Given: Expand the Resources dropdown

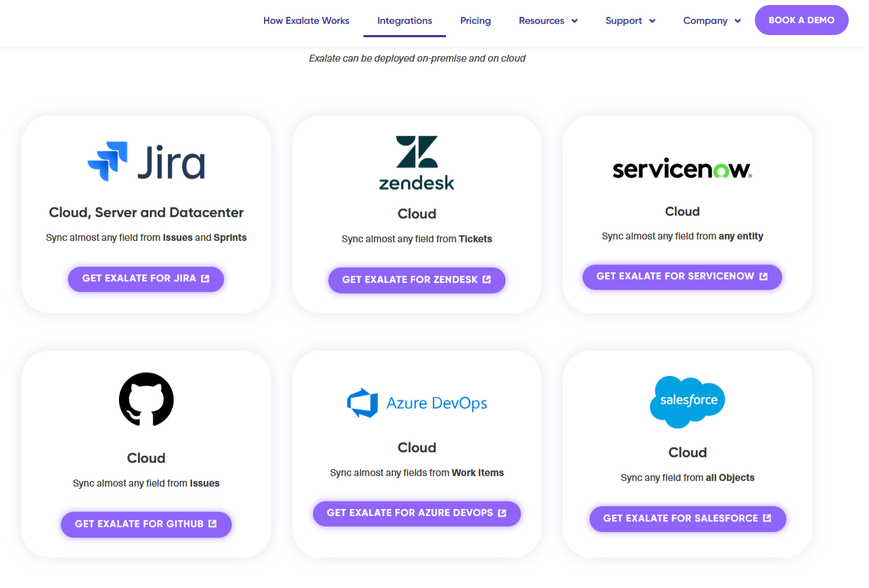Looking at the screenshot, I should (548, 20).
